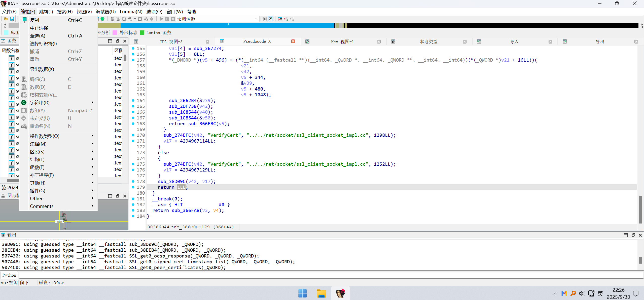Open the debugger selection dropdown
Viewport: 644px width, 300px height.
coord(256,19)
